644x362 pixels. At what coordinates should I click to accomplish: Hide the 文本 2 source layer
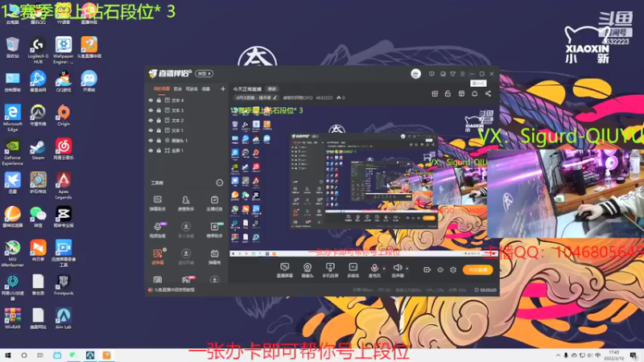click(151, 120)
